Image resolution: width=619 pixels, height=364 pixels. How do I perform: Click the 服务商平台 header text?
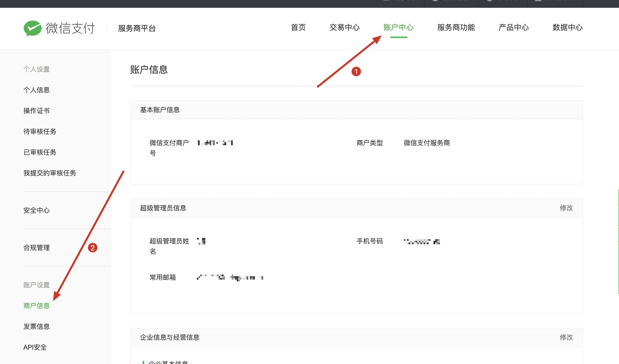pyautogui.click(x=137, y=28)
